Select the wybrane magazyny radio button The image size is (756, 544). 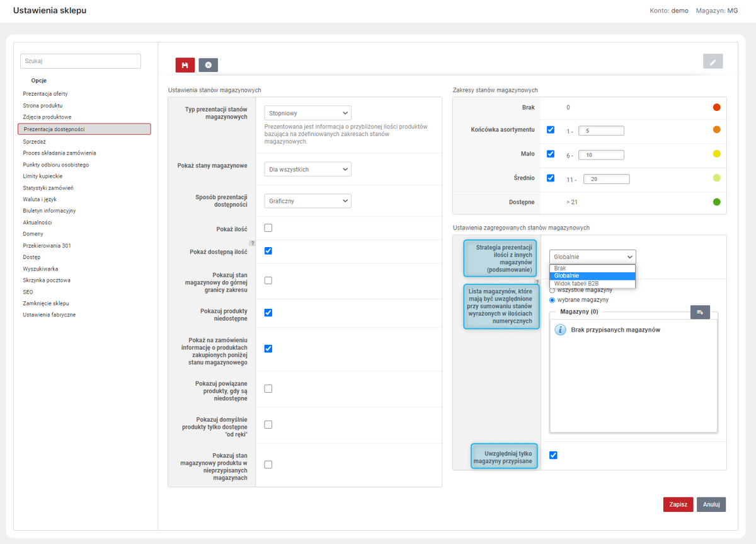pyautogui.click(x=553, y=300)
